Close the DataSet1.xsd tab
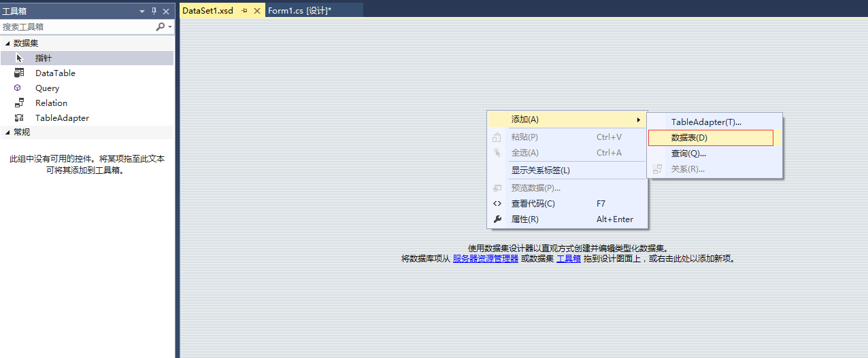This screenshot has height=358, width=868. pos(257,11)
